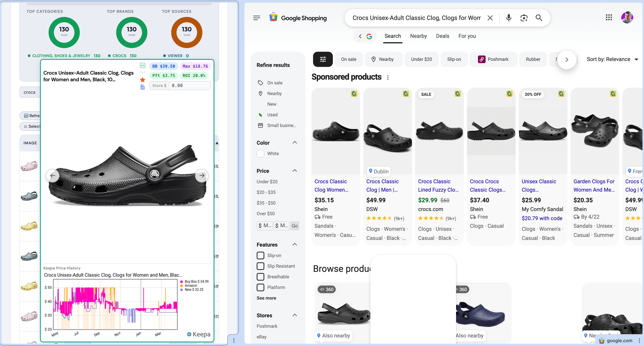644x346 pixels.
Task: Open the Google apps grid icon
Action: (609, 17)
